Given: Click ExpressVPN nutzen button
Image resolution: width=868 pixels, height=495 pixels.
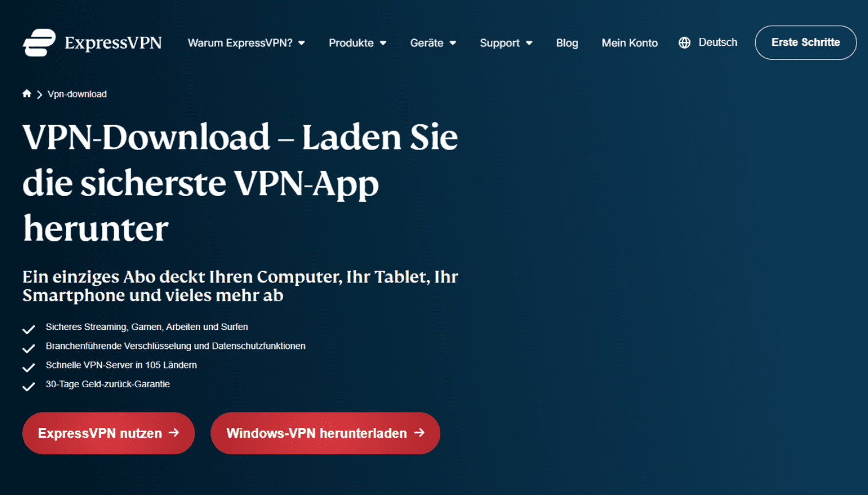Looking at the screenshot, I should pyautogui.click(x=108, y=433).
